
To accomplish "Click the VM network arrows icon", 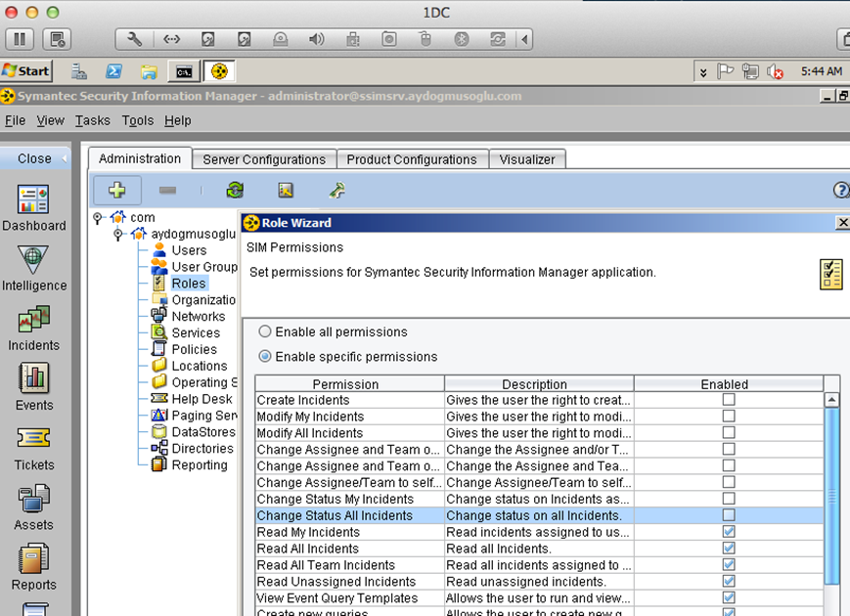I will tap(171, 39).
